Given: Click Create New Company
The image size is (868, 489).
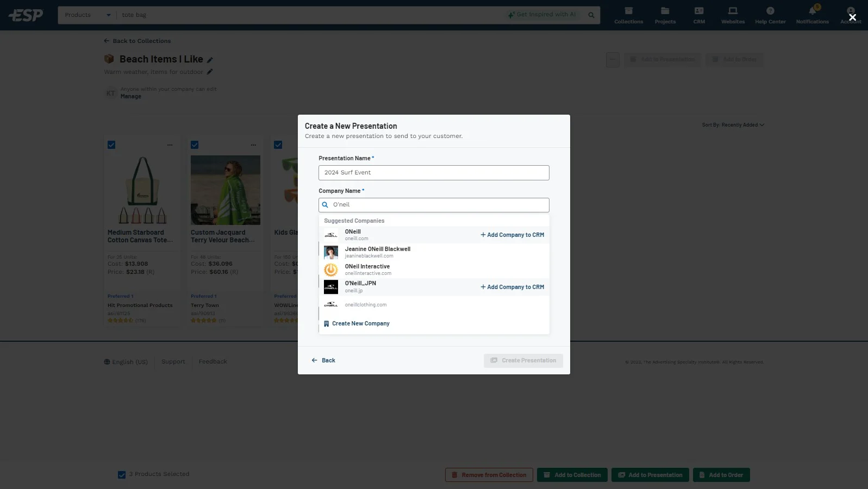Looking at the screenshot, I should [x=357, y=324].
